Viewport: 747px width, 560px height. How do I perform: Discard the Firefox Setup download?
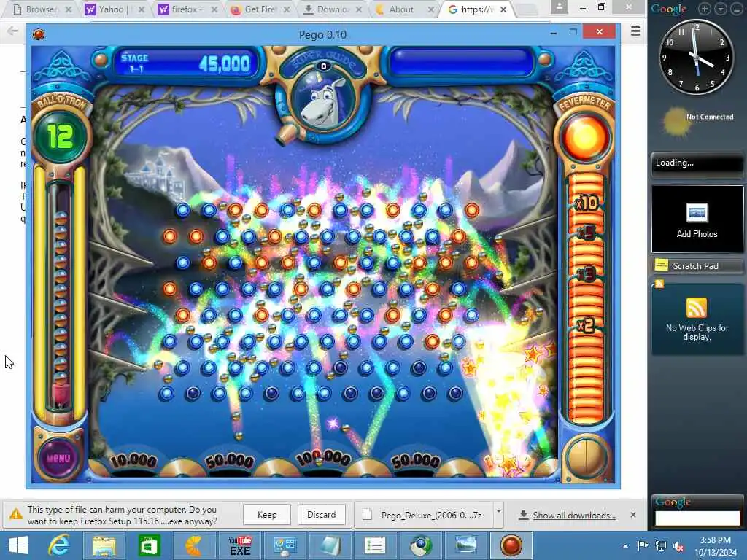[321, 515]
